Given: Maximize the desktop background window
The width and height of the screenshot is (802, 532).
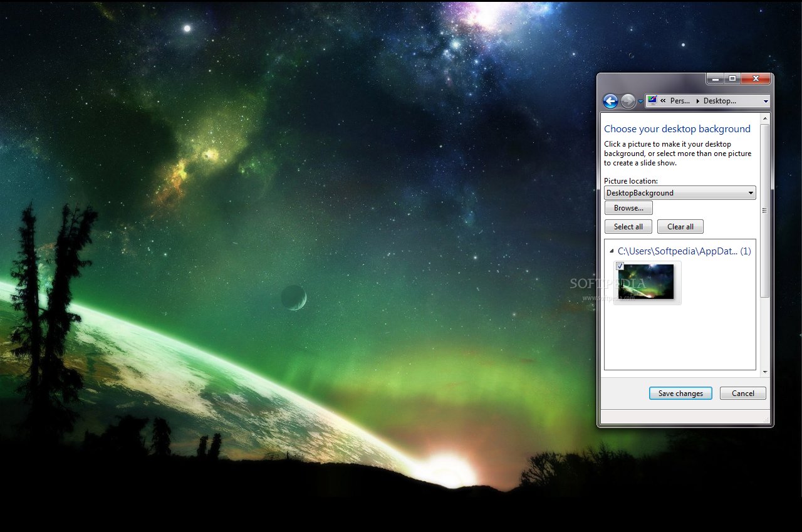Looking at the screenshot, I should [732, 79].
